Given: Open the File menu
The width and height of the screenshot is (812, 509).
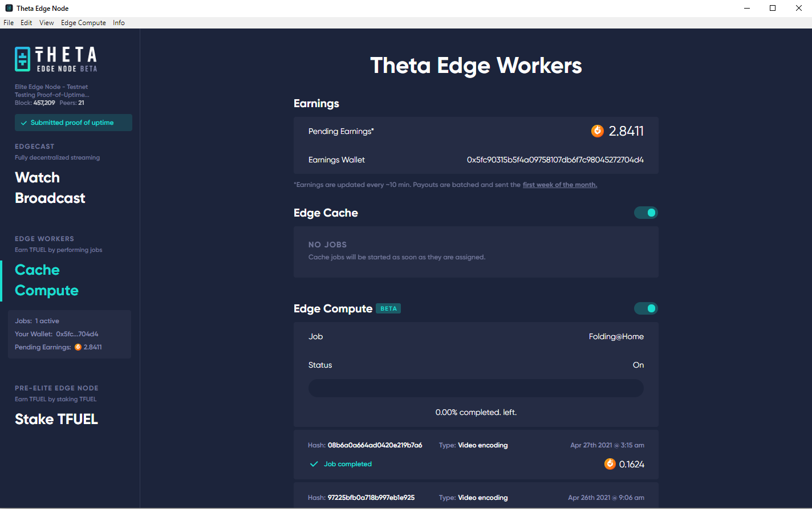Looking at the screenshot, I should [8, 22].
